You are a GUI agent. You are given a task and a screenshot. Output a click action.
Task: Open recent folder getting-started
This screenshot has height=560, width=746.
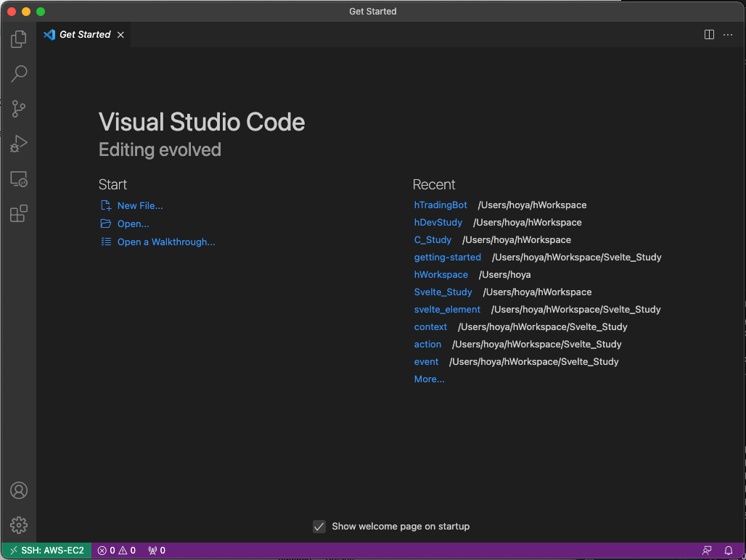click(x=447, y=258)
